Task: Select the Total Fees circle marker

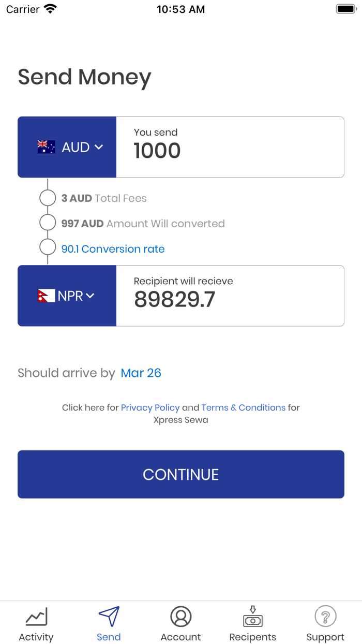Action: [48, 198]
